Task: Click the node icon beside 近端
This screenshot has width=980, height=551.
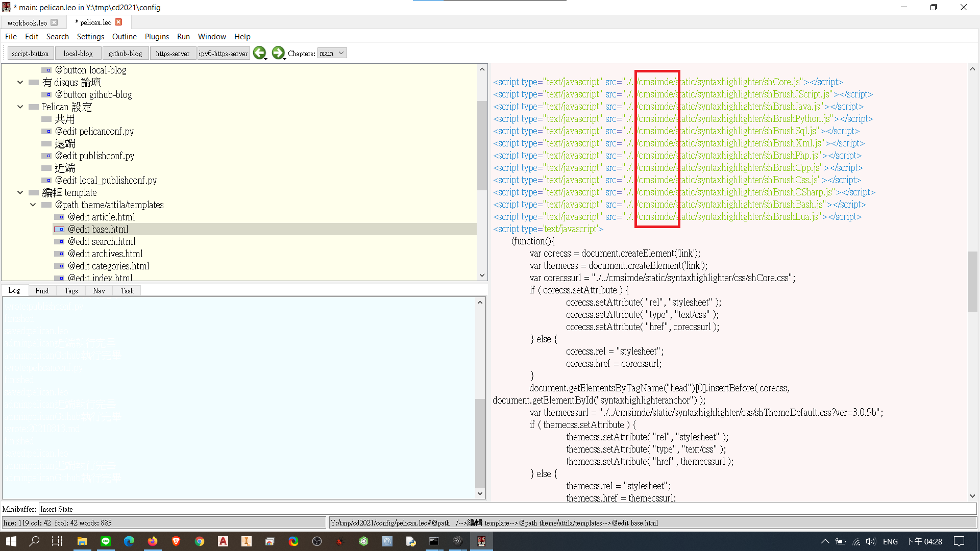Action: [x=46, y=168]
